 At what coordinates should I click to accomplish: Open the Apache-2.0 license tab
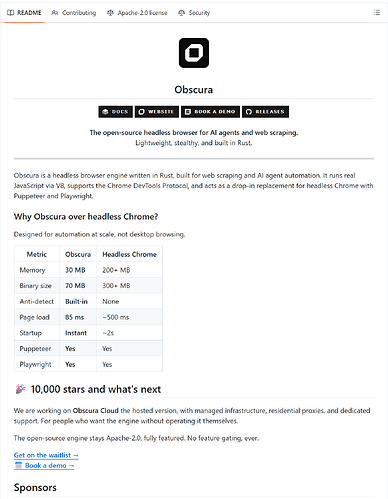137,13
